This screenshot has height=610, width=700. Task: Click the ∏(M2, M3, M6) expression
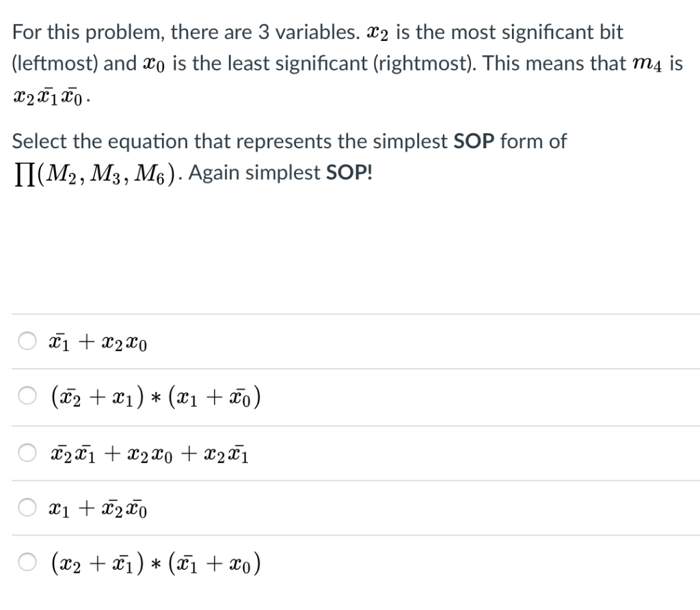pos(89,171)
